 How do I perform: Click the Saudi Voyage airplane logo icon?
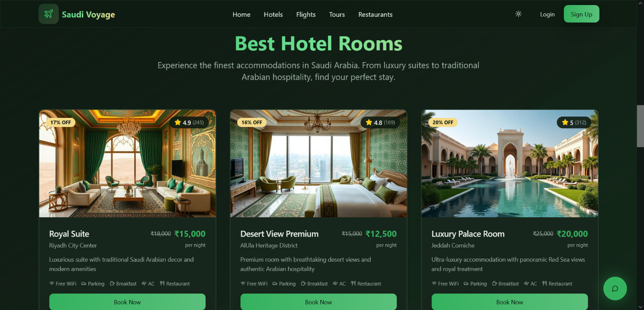[49, 14]
